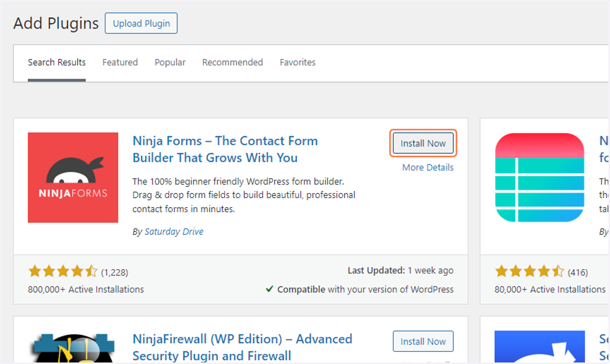This screenshot has height=364, width=610.
Task: Click the NinjaFirewall plugin icon
Action: click(73, 347)
